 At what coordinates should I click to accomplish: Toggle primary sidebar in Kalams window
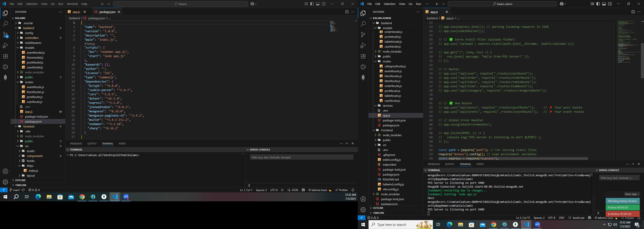coord(312,4)
